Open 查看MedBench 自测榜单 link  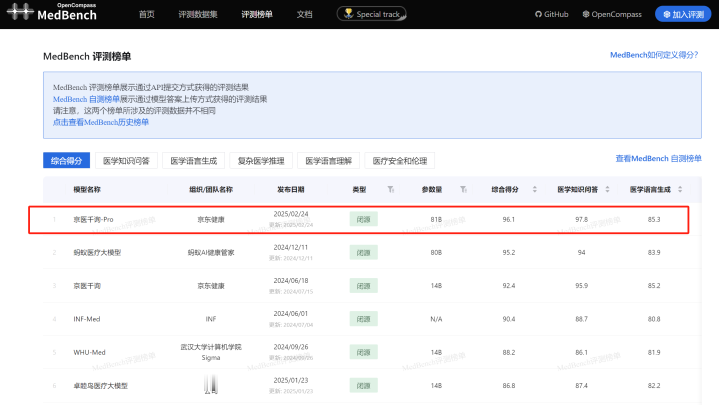(x=658, y=159)
